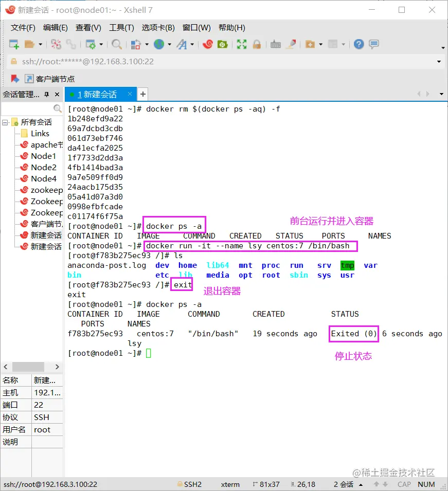Expand the Font dropdown arrow
This screenshot has width=448, height=491.
(192, 44)
